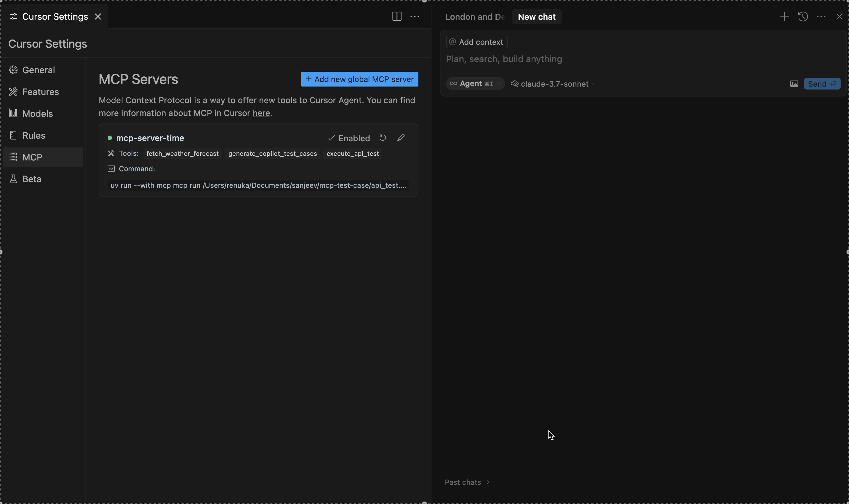Viewport: 849px width, 504px height.
Task: Go to the Features settings section
Action: (40, 92)
